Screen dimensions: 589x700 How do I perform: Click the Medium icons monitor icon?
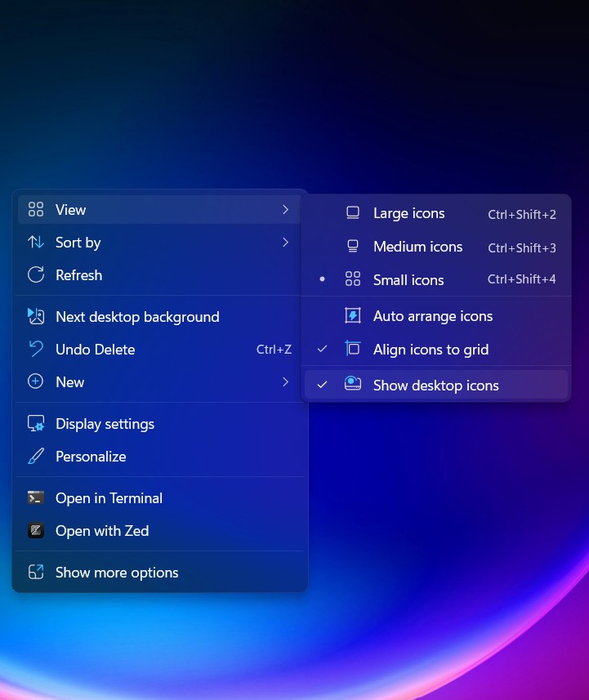(x=353, y=246)
